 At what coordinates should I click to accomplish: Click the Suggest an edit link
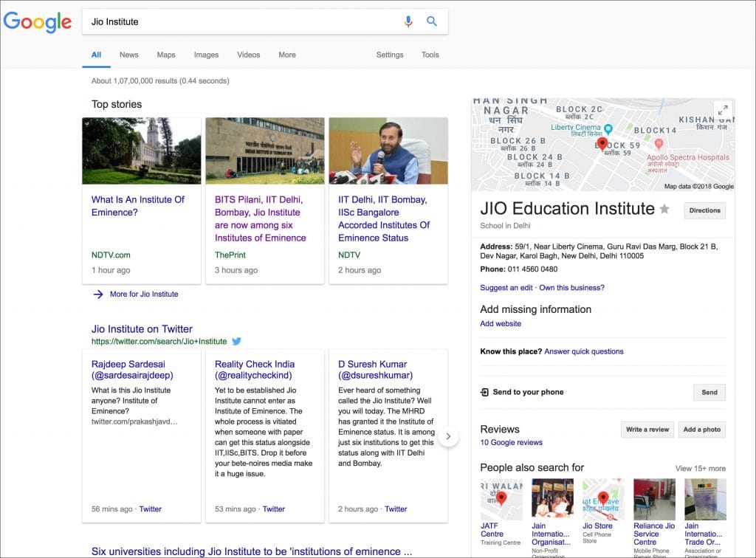506,288
